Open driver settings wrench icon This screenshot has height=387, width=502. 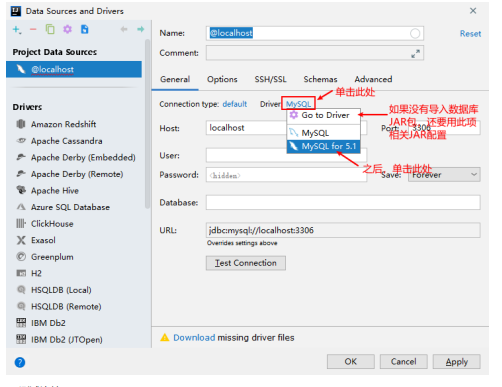67,29
